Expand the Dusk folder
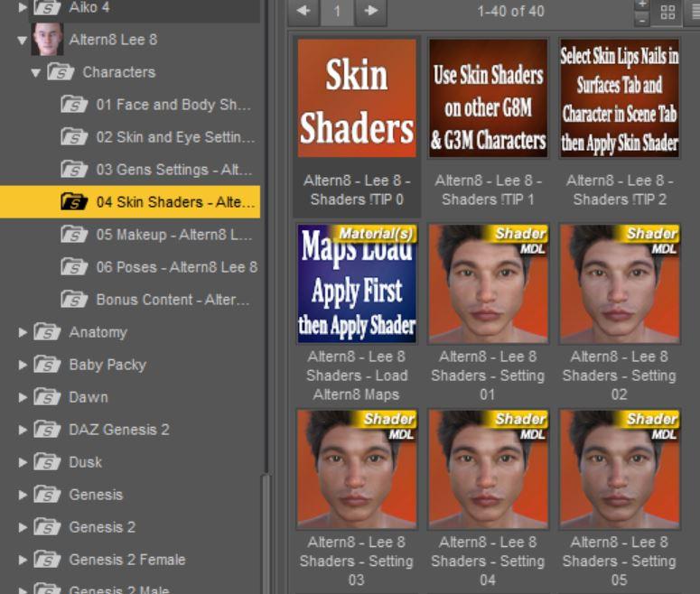 coord(23,462)
